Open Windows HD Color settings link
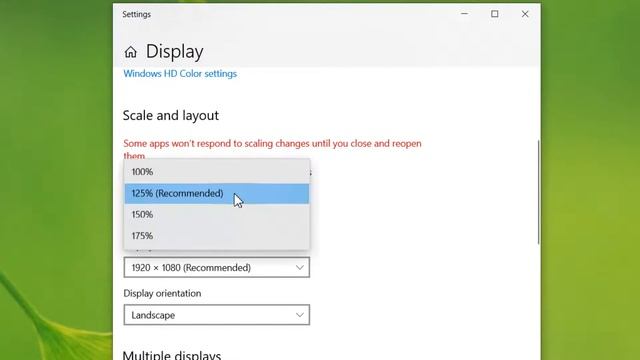The height and width of the screenshot is (360, 640). click(180, 73)
